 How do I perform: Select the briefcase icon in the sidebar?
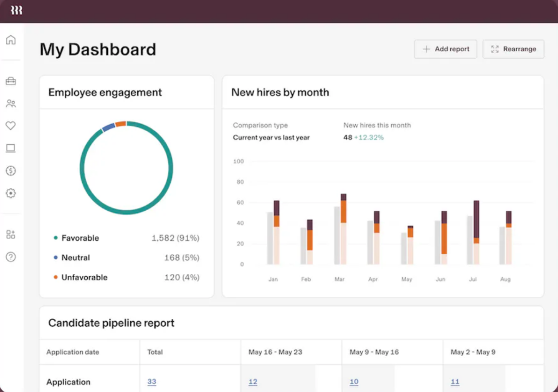pyautogui.click(x=10, y=81)
